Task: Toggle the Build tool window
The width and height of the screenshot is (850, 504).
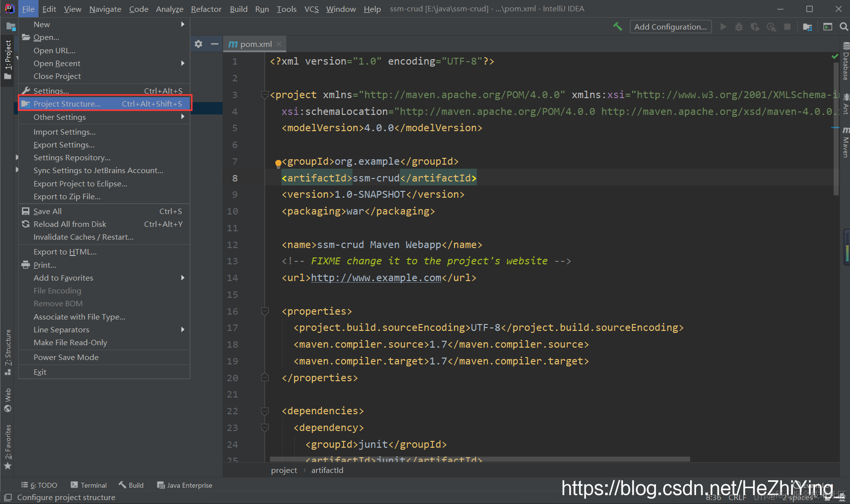Action: [131, 485]
